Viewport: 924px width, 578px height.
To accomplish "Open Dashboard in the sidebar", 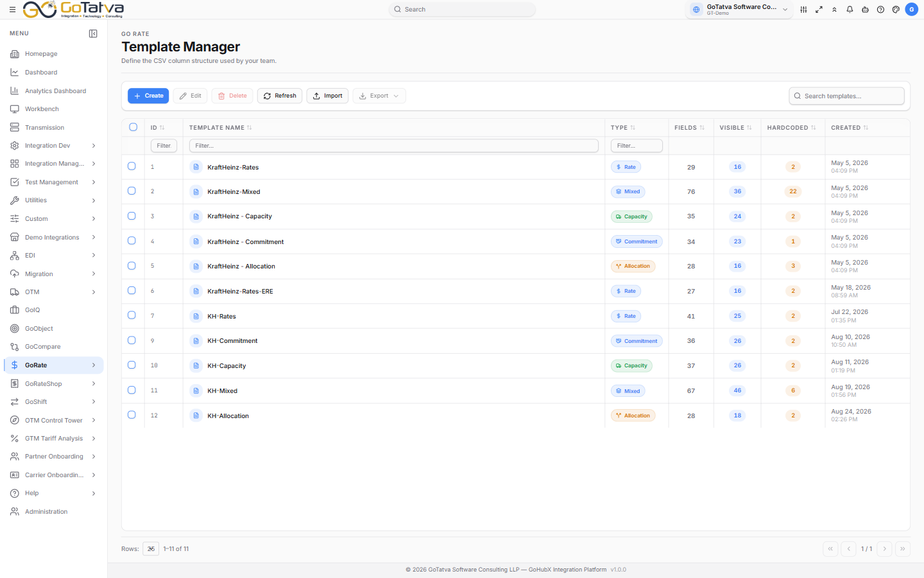I will pyautogui.click(x=54, y=73).
